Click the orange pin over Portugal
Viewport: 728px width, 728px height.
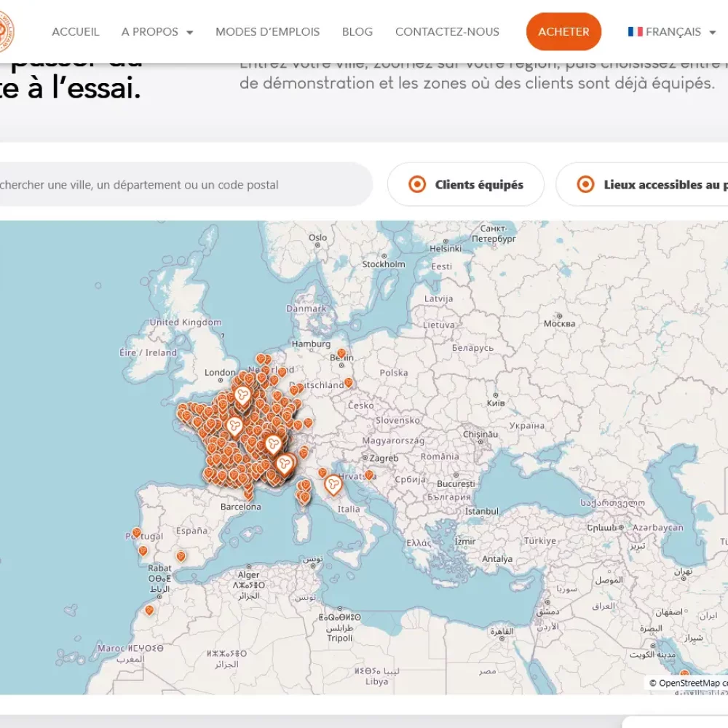point(137,533)
